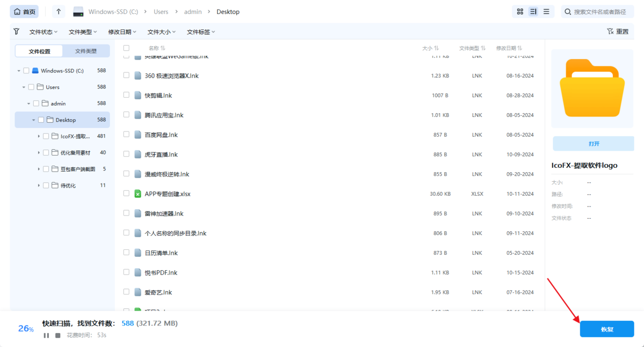Click admin in the breadcrumb path

click(x=193, y=12)
